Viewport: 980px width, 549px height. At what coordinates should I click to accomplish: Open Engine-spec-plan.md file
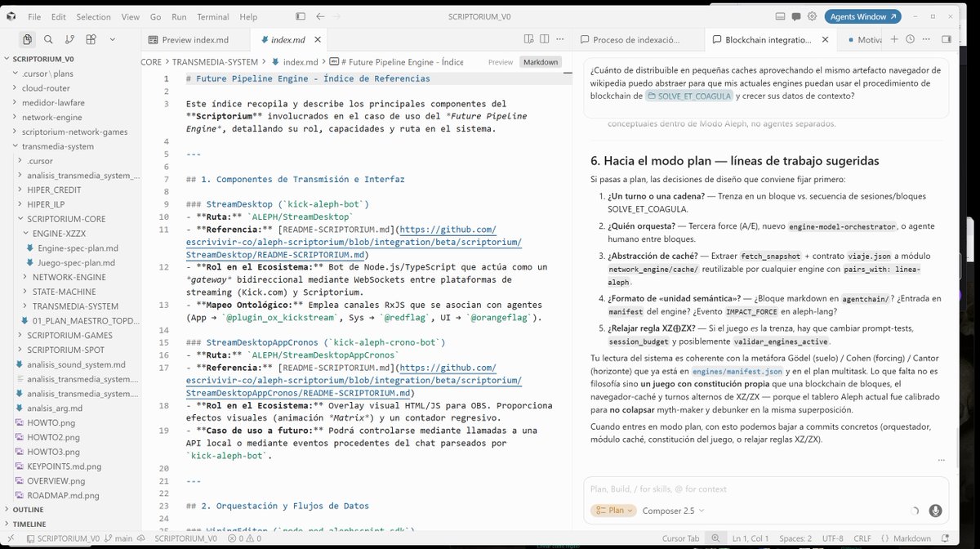pyautogui.click(x=77, y=248)
